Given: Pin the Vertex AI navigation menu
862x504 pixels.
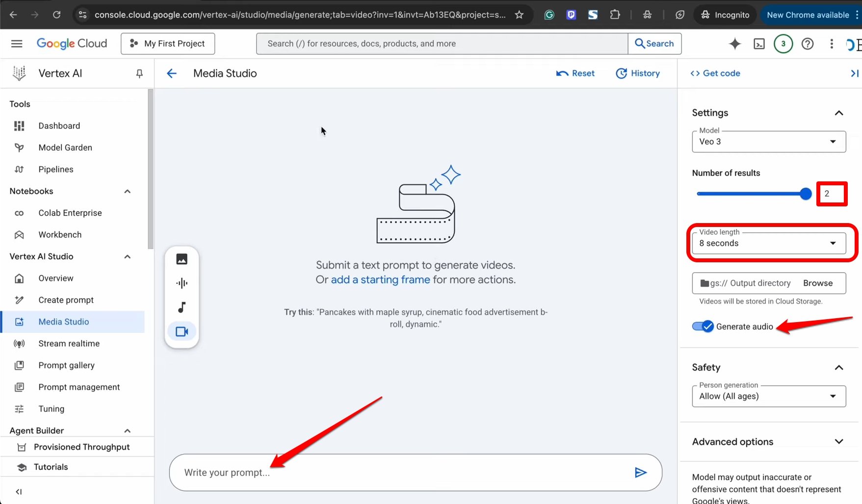Looking at the screenshot, I should pyautogui.click(x=139, y=74).
